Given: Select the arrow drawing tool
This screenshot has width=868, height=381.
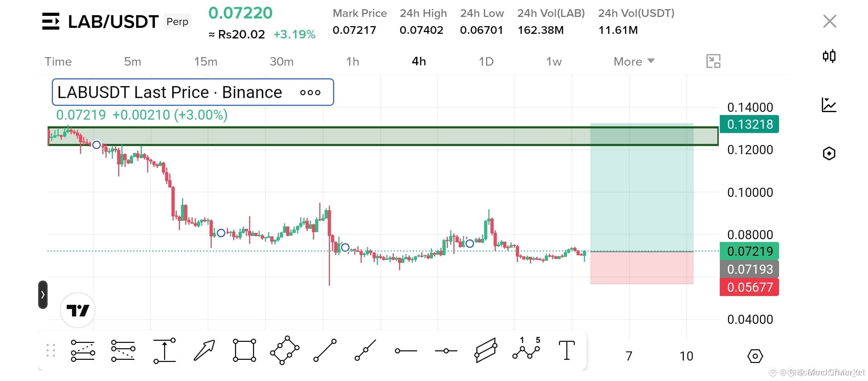Looking at the screenshot, I should click(x=204, y=350).
